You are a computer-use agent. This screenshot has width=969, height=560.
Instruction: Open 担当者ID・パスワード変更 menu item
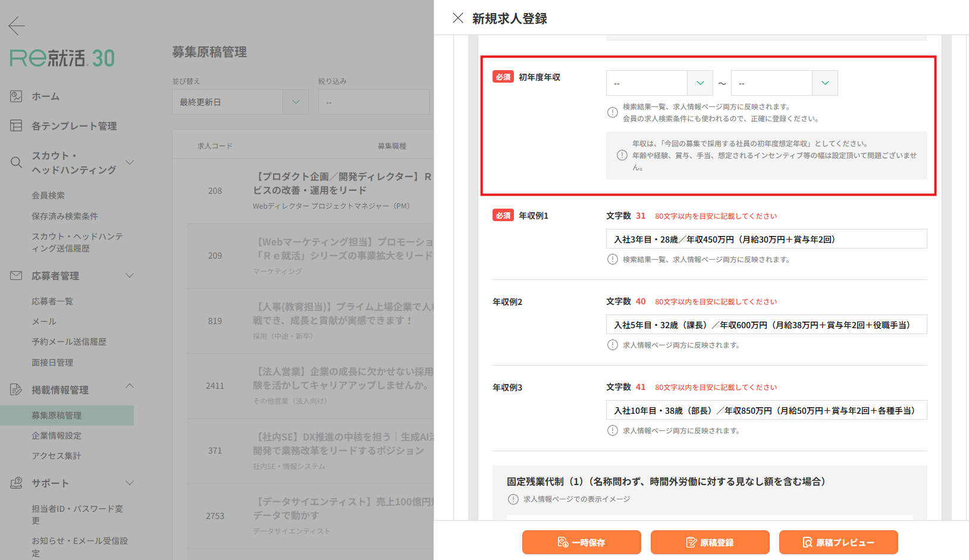click(x=77, y=514)
